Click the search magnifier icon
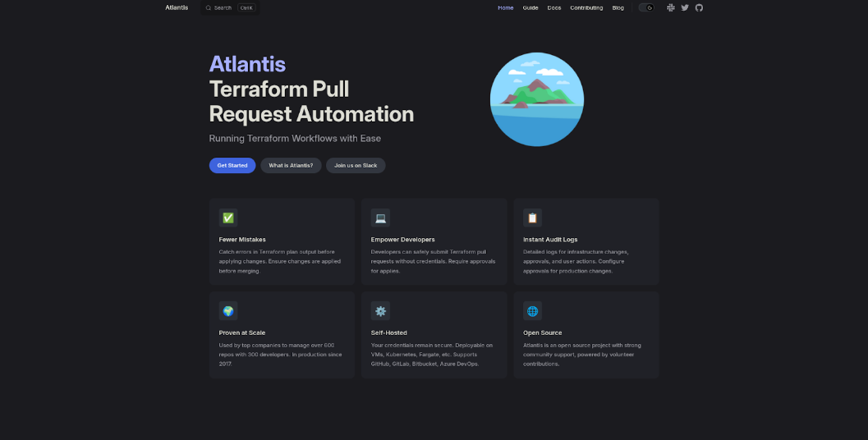 [x=208, y=7]
